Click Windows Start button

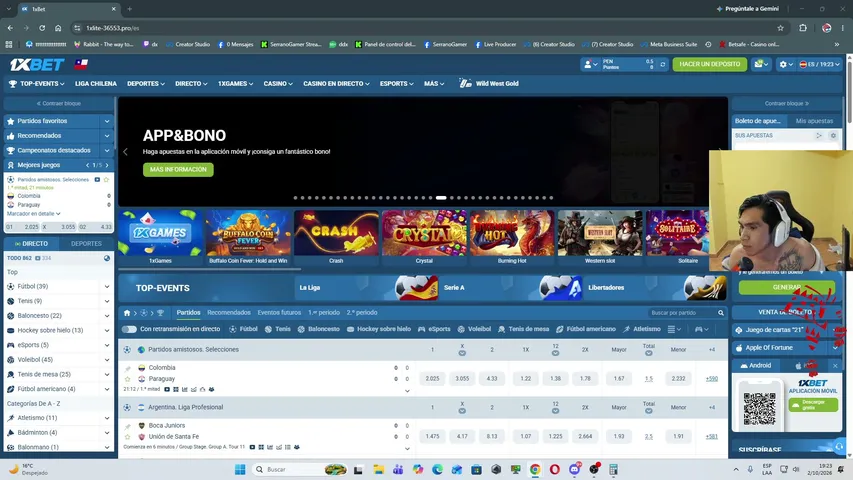240,469
